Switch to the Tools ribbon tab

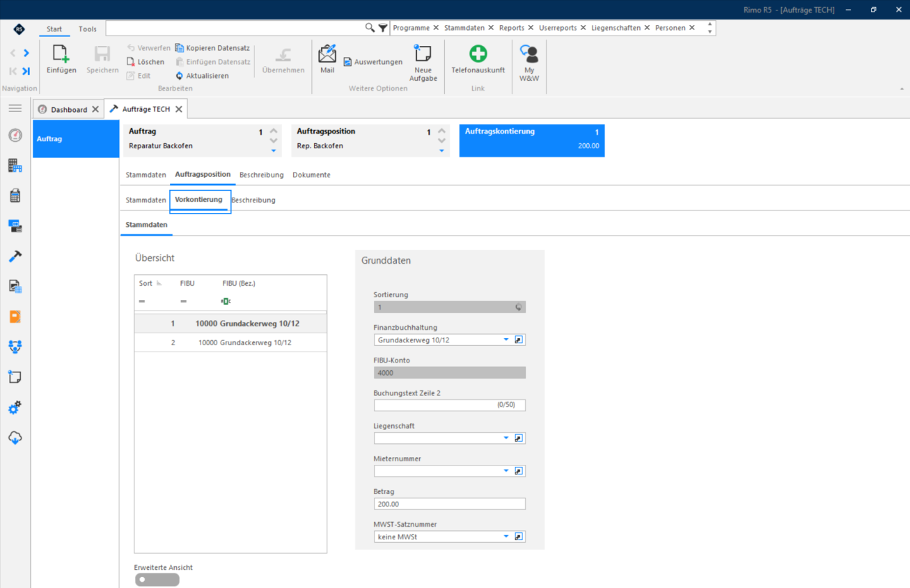(88, 29)
